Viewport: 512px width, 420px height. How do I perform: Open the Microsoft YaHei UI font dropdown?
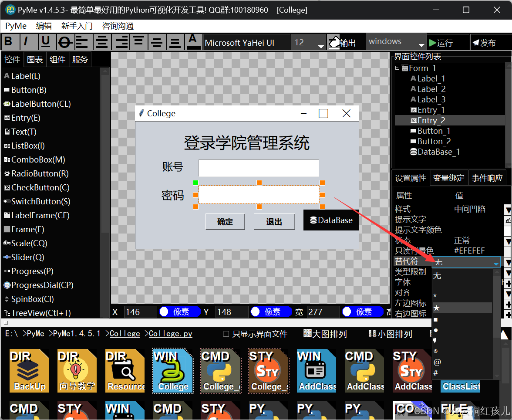point(246,43)
